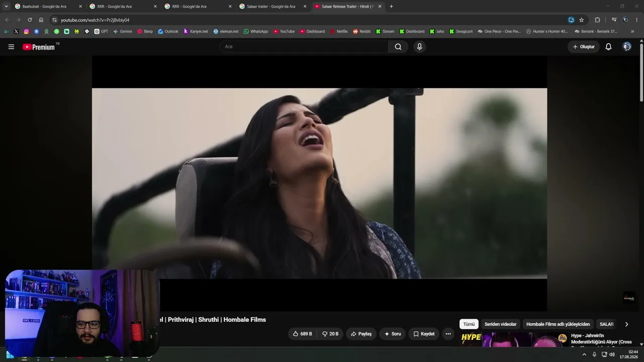
Task: Open the Outlook bookmark
Action: click(168, 31)
